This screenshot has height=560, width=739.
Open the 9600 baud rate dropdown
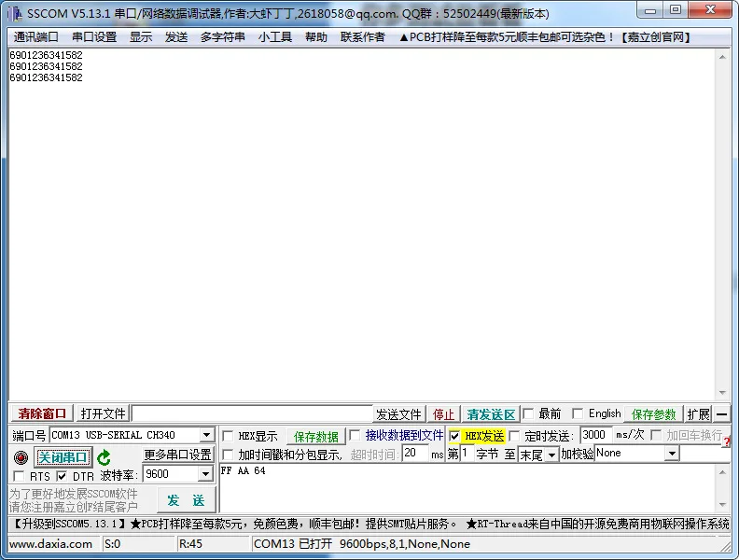(x=205, y=474)
